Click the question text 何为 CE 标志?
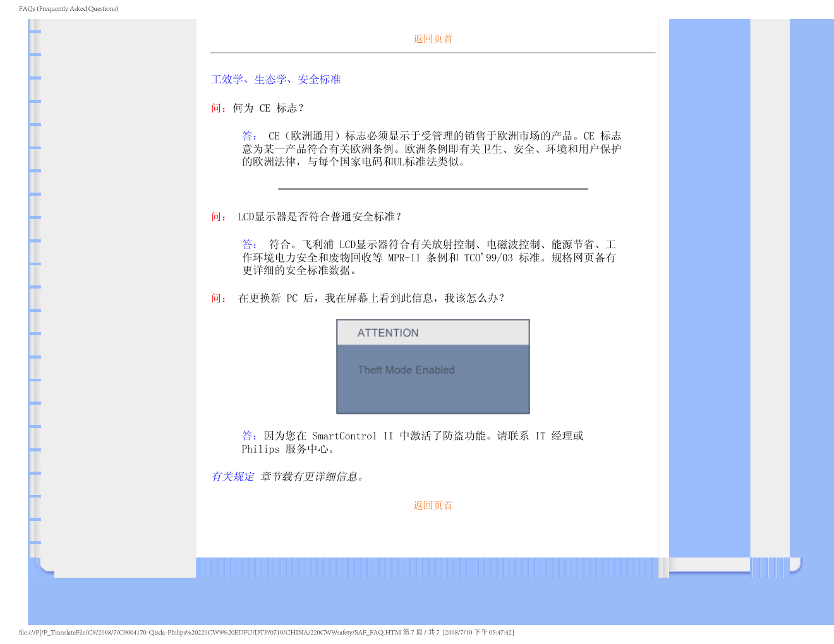 (x=268, y=109)
